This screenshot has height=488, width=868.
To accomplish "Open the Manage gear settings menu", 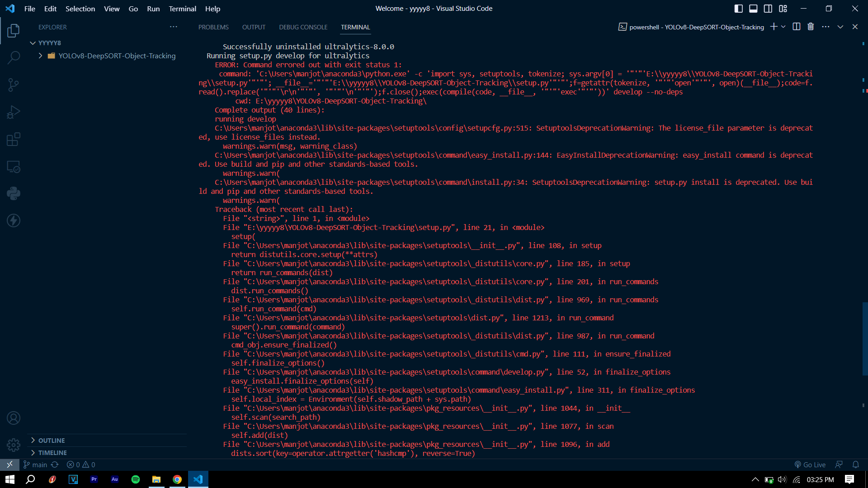I will click(x=14, y=445).
